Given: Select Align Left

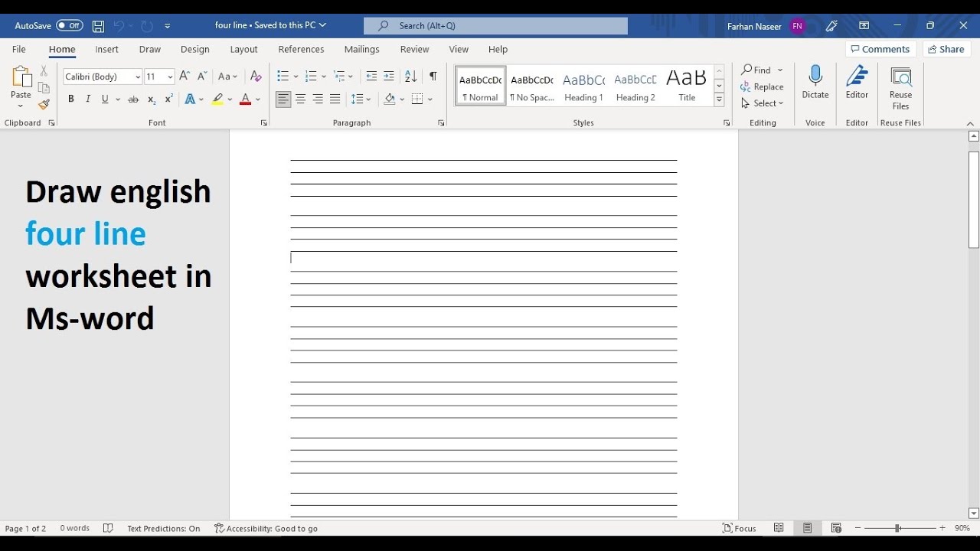Looking at the screenshot, I should pyautogui.click(x=283, y=99).
